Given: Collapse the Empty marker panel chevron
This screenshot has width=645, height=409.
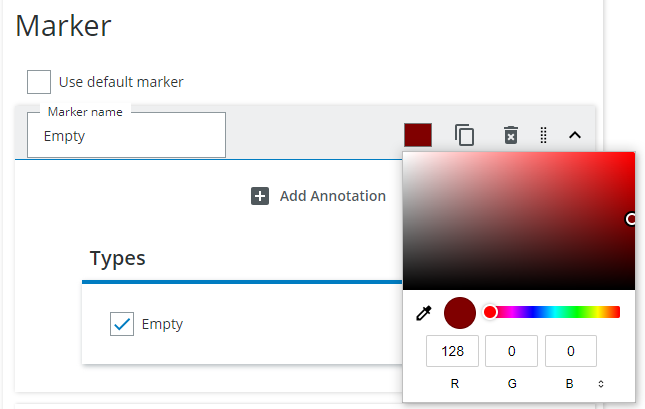Looking at the screenshot, I should pos(575,134).
